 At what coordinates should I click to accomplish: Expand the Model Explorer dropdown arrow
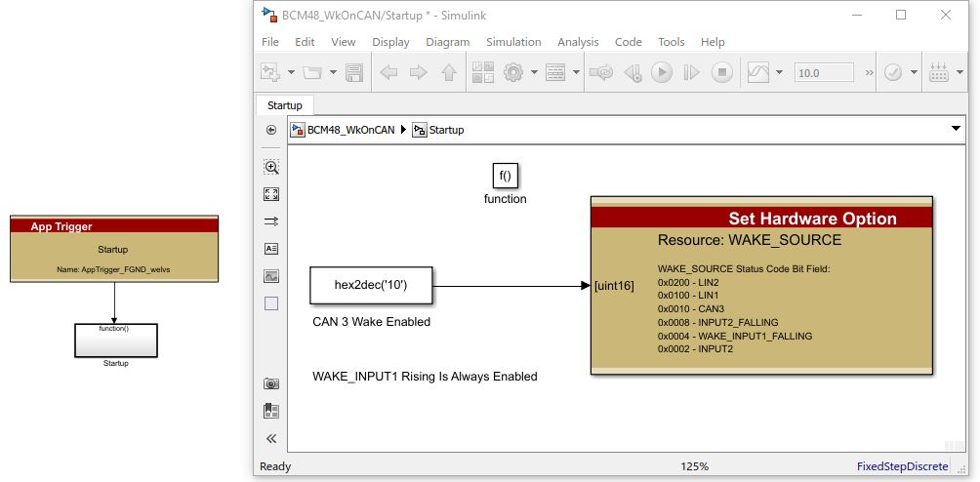pyautogui.click(x=576, y=72)
